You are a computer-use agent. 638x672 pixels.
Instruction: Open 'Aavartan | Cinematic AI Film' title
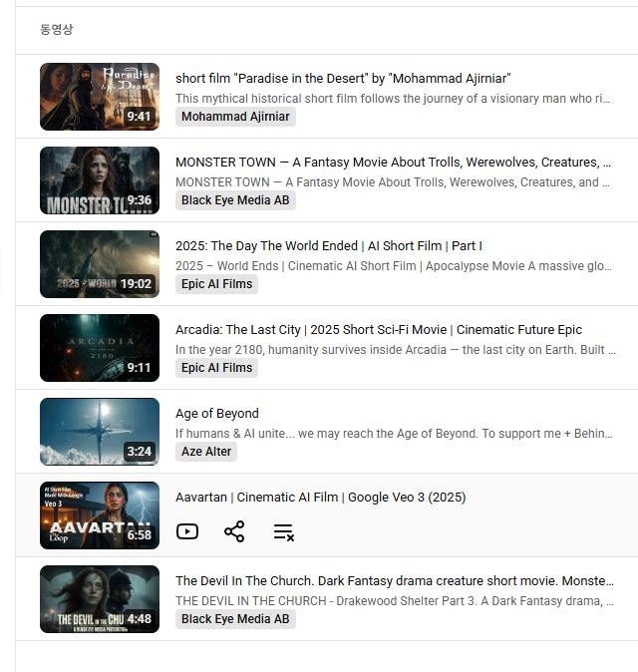click(x=320, y=498)
